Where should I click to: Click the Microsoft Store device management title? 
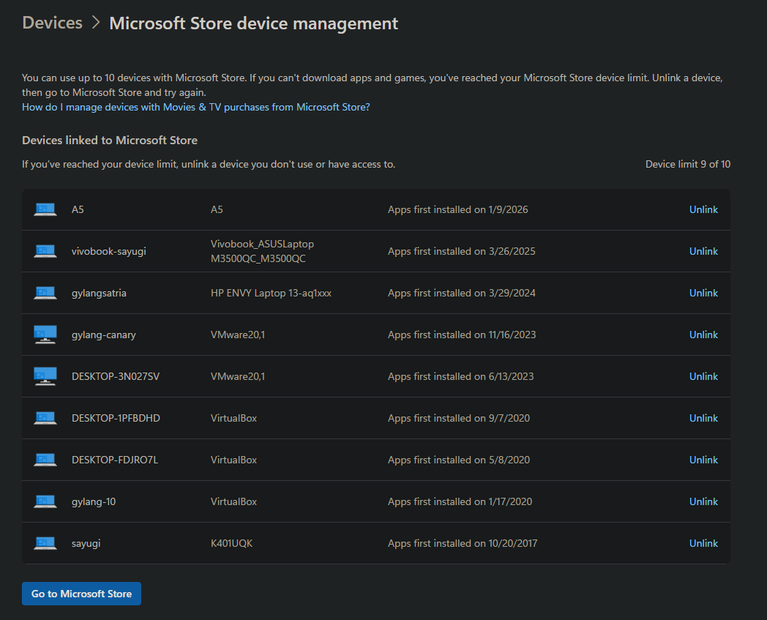[x=253, y=23]
